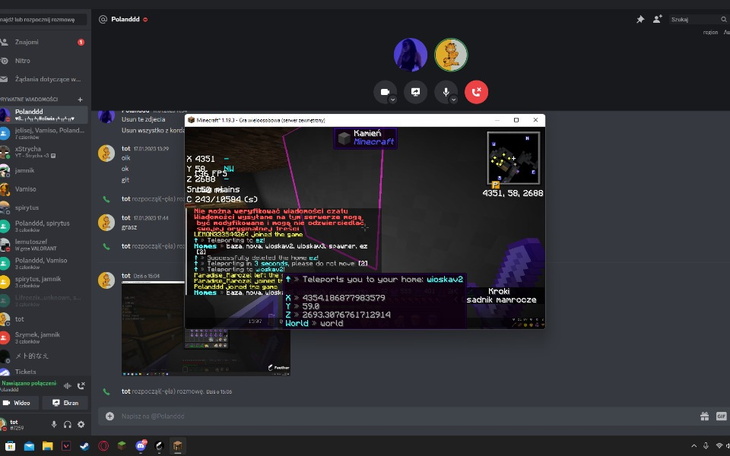Image resolution: width=730 pixels, height=456 pixels.
Task: Open pinned messages pin icon
Action: point(640,19)
